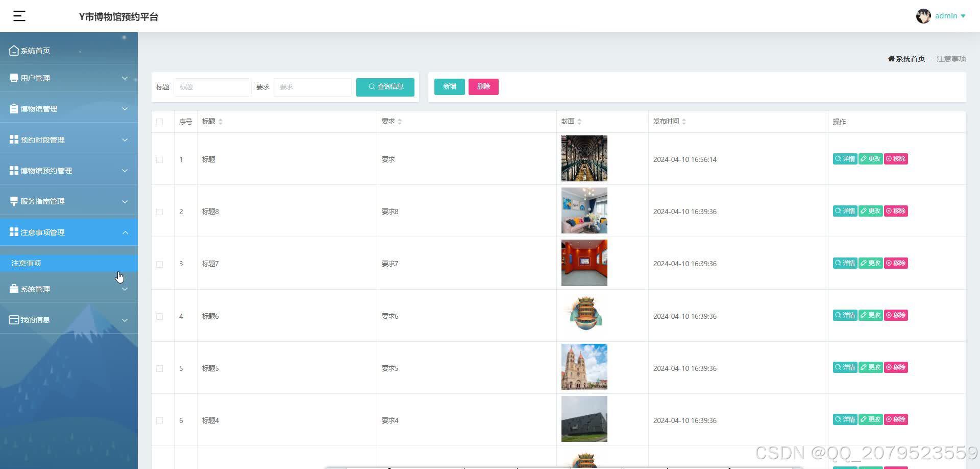
Task: Follow the 系统首页 breadcrumb link
Action: [x=910, y=59]
